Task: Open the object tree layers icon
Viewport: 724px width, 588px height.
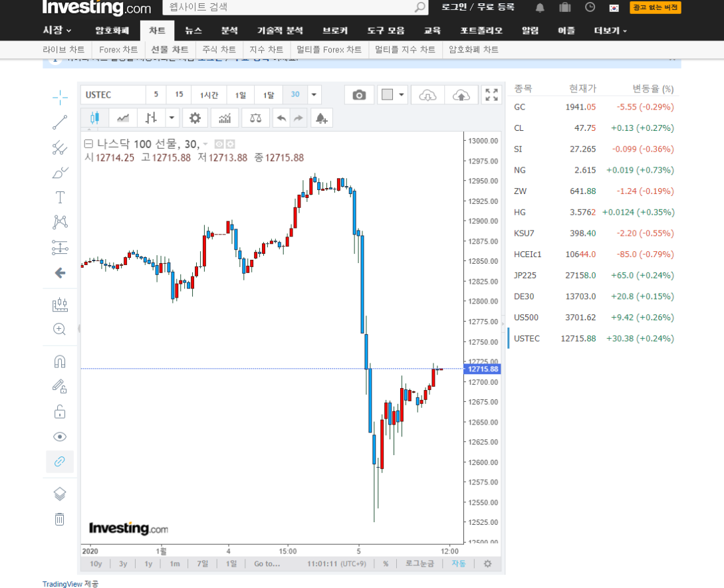Action: click(x=60, y=494)
